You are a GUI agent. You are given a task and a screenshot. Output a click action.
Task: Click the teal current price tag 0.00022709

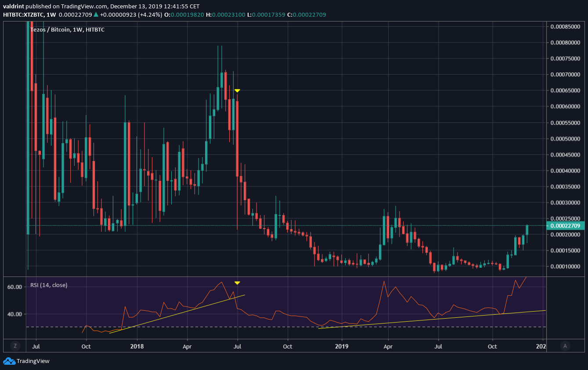point(566,225)
